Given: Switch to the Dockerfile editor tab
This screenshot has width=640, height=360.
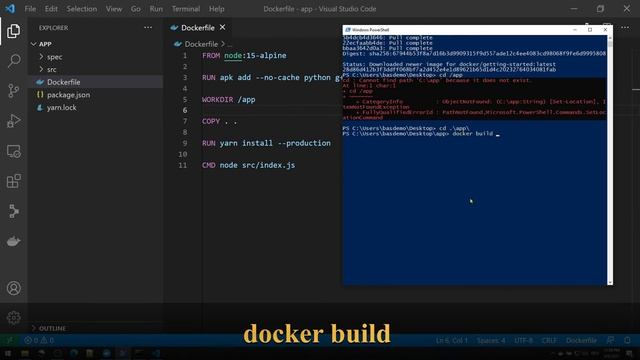Looking at the screenshot, I should point(198,27).
